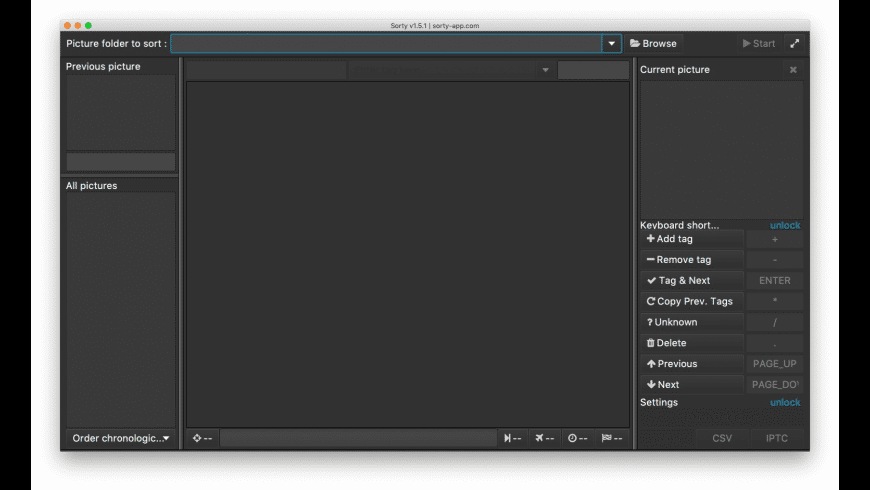The image size is (870, 490).
Task: Open the tag dropdown arrow above the viewer
Action: [x=545, y=70]
